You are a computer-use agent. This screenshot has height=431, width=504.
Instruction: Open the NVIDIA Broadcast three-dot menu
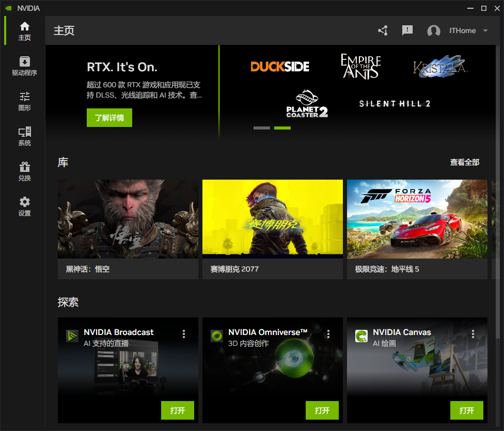pos(183,334)
